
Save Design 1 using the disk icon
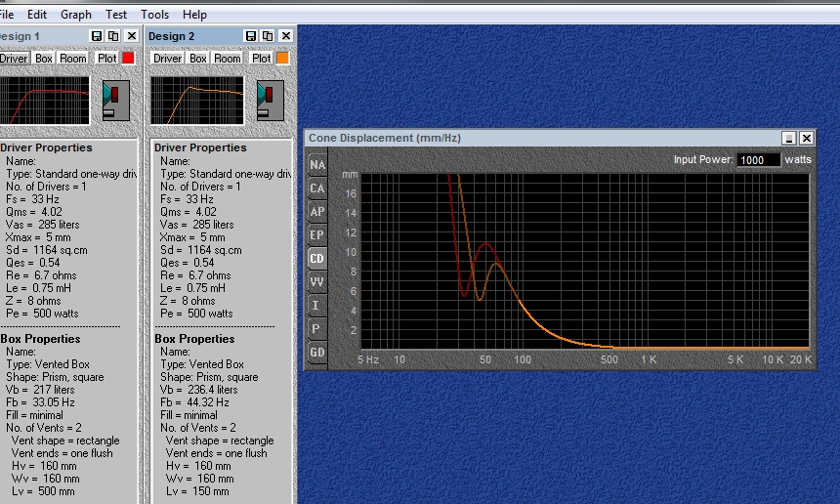click(x=97, y=36)
